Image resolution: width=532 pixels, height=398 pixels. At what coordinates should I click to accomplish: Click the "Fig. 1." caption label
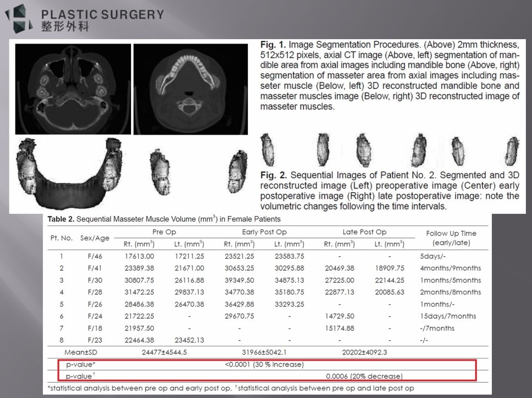point(273,45)
